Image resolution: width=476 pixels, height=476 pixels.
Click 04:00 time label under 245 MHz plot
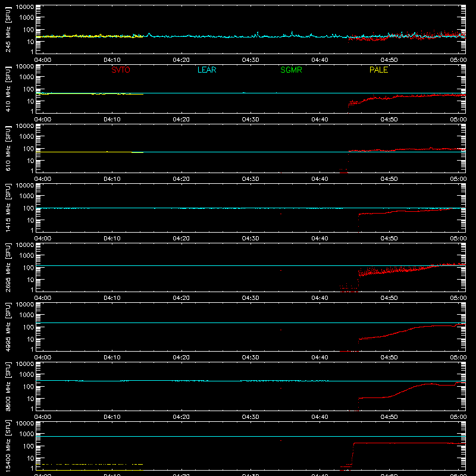(43, 60)
